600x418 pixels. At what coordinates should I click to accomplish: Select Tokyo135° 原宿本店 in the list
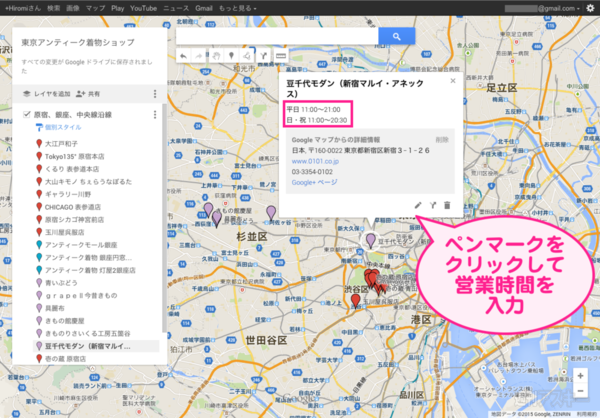tap(74, 157)
